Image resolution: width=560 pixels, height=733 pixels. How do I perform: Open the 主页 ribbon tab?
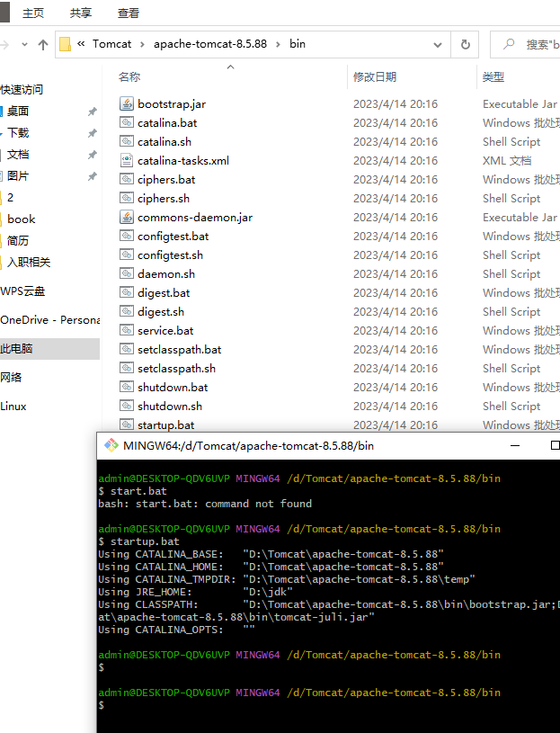click(x=33, y=13)
